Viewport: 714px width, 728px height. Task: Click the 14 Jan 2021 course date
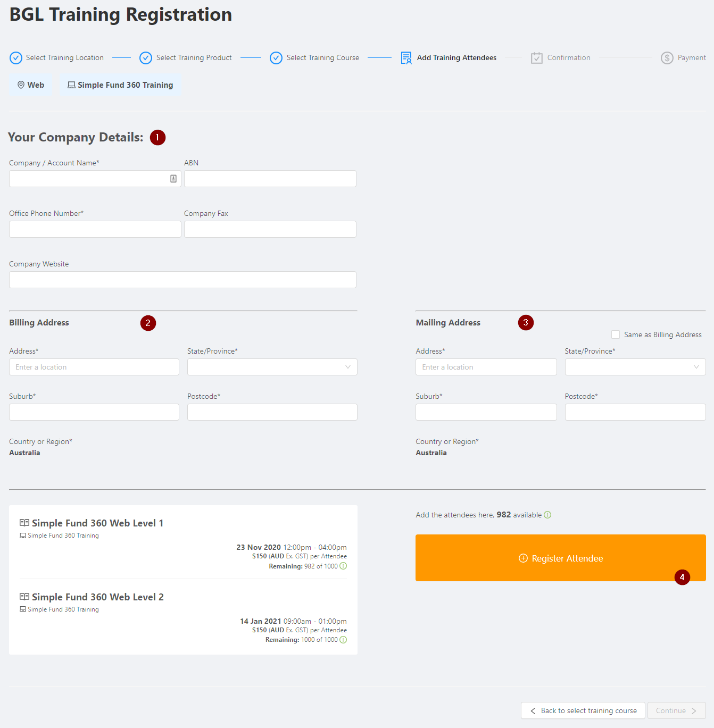coord(261,621)
